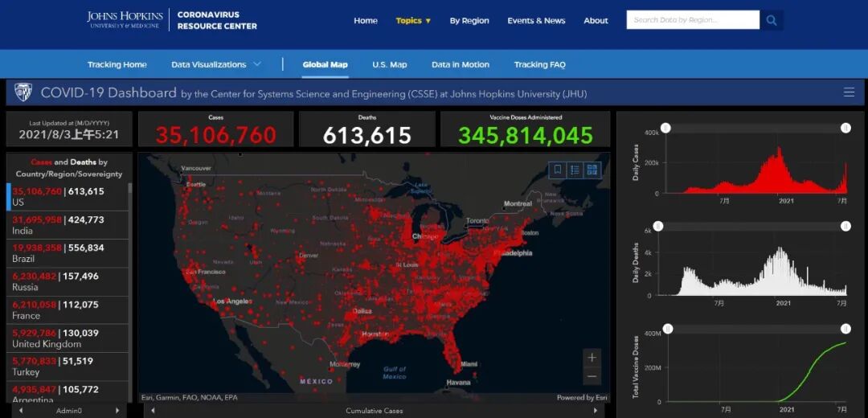Image resolution: width=868 pixels, height=418 pixels.
Task: Select France in country list
Action: coord(67,309)
